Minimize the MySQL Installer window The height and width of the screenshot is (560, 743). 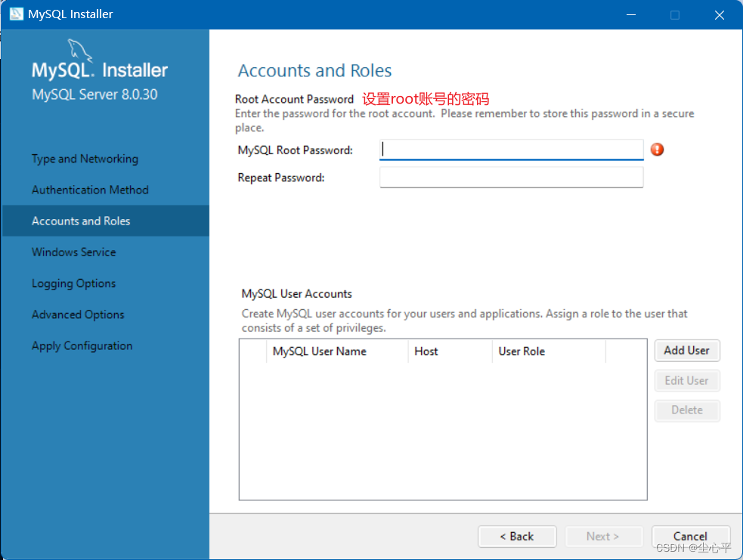click(x=630, y=14)
